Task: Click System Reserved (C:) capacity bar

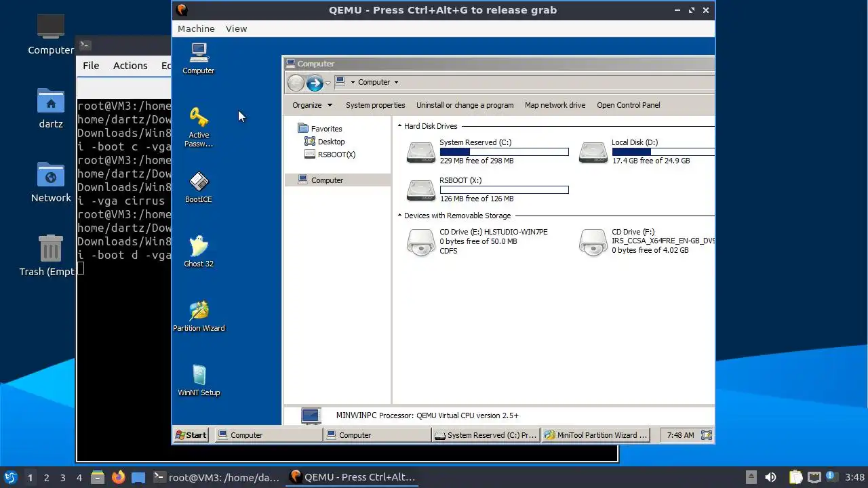Action: [x=504, y=152]
